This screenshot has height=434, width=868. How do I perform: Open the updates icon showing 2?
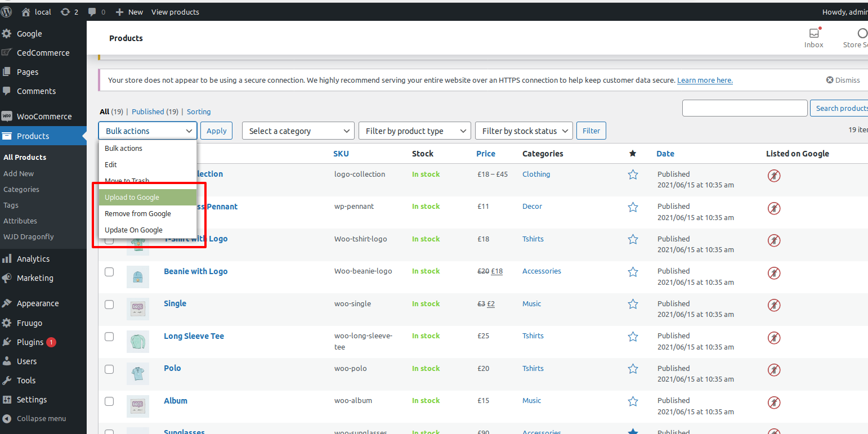pyautogui.click(x=69, y=12)
